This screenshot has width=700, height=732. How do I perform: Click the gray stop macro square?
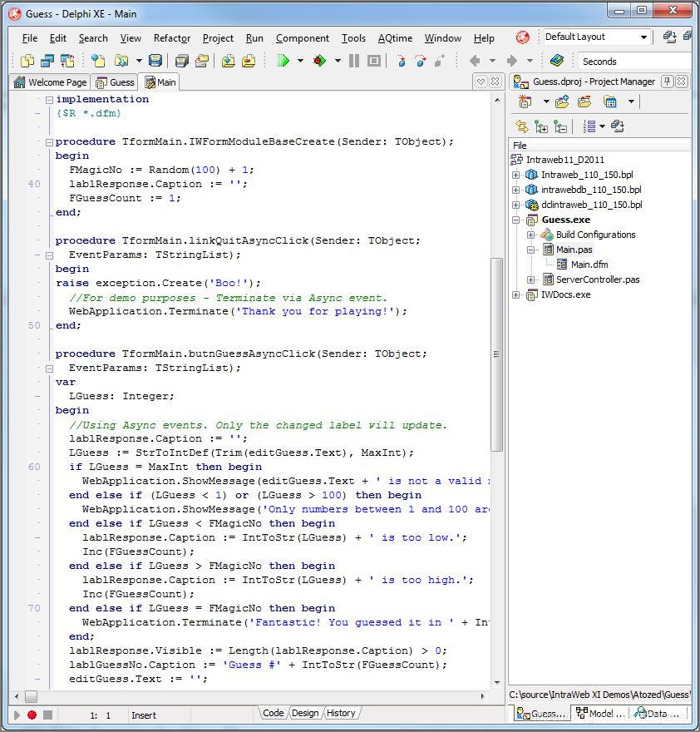click(x=47, y=715)
